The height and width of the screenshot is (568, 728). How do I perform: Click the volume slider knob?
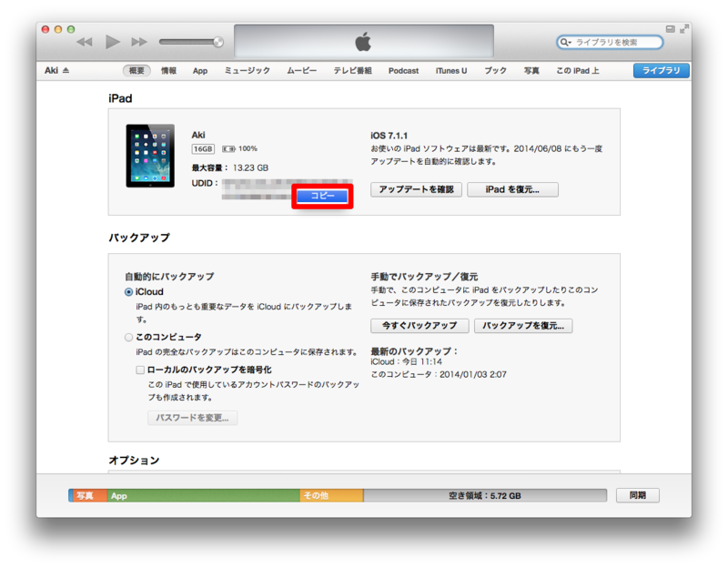tap(218, 42)
